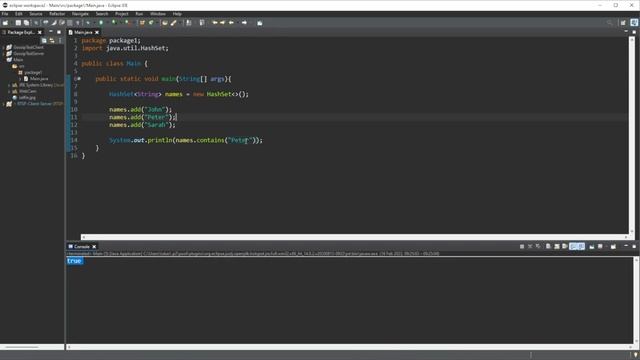Close the Package Explorer view
Screen dimensions: 640x360
coord(40,32)
